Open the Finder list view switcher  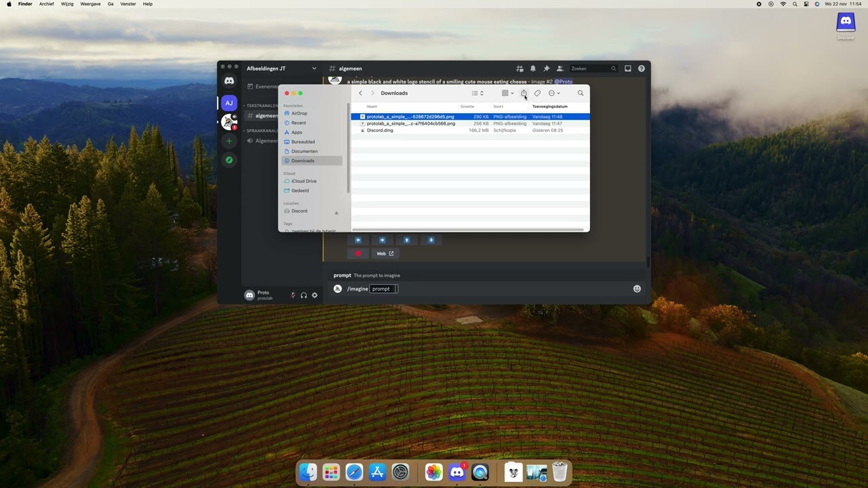pos(477,94)
